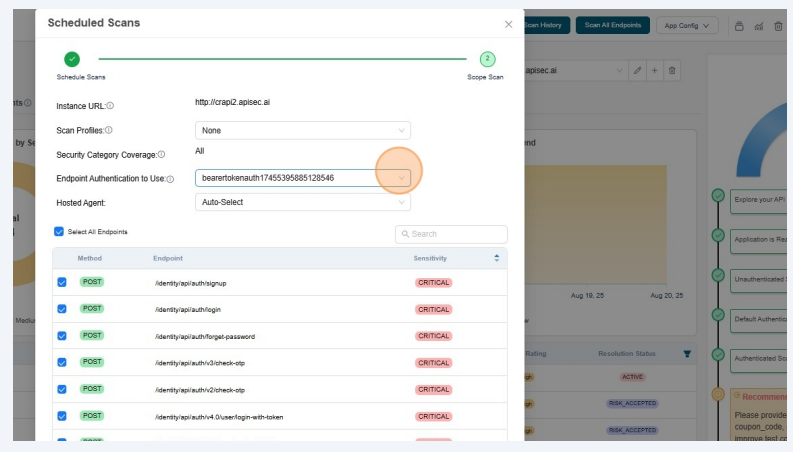Click info icon for Security Category Coverage
Image resolution: width=793 pixels, height=452 pixels.
coord(161,155)
